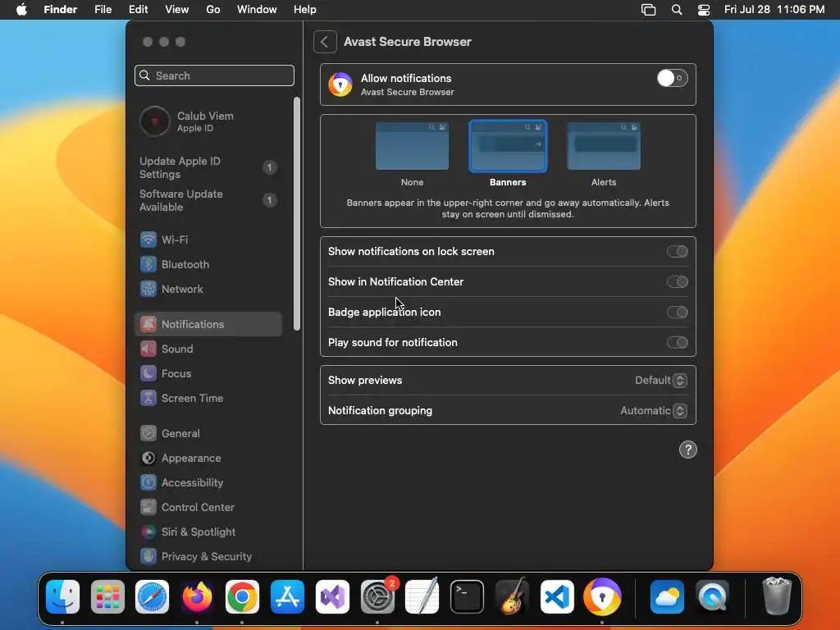
Task: Open the Go menu
Action: [x=213, y=10]
